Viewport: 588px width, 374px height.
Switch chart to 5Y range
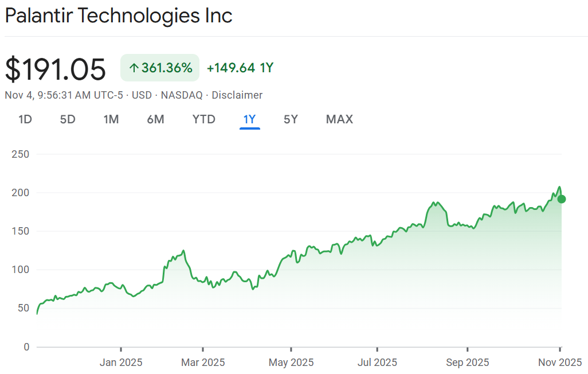[291, 119]
